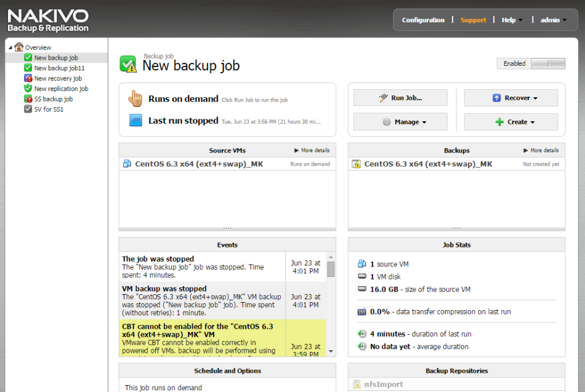Click 'Last run stopped' status text
The height and width of the screenshot is (392, 585).
coord(183,121)
